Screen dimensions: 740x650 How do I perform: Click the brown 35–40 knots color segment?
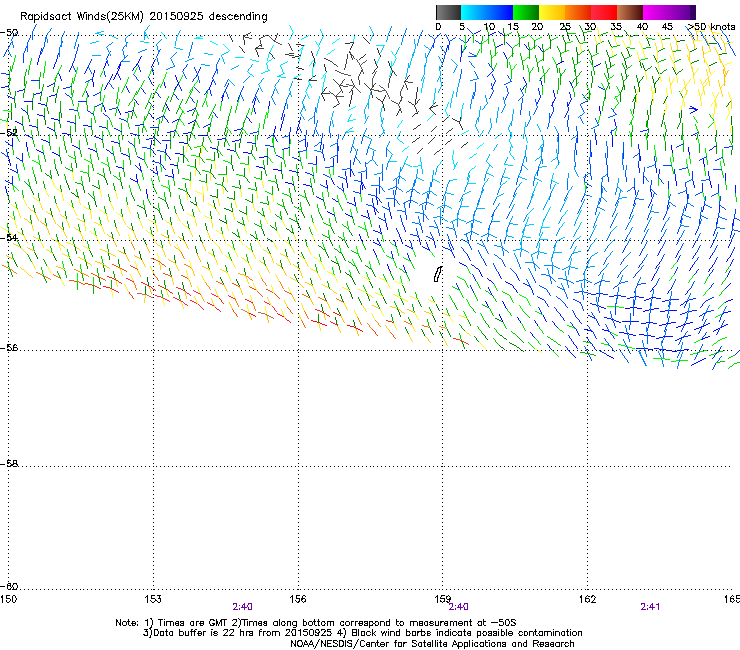click(x=630, y=12)
